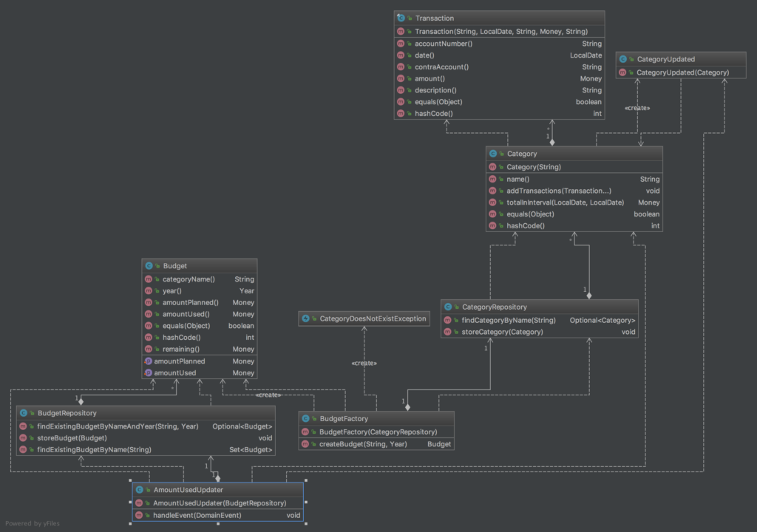This screenshot has height=532, width=757.
Task: Click hashCode() in Transaction class
Action: (499, 114)
